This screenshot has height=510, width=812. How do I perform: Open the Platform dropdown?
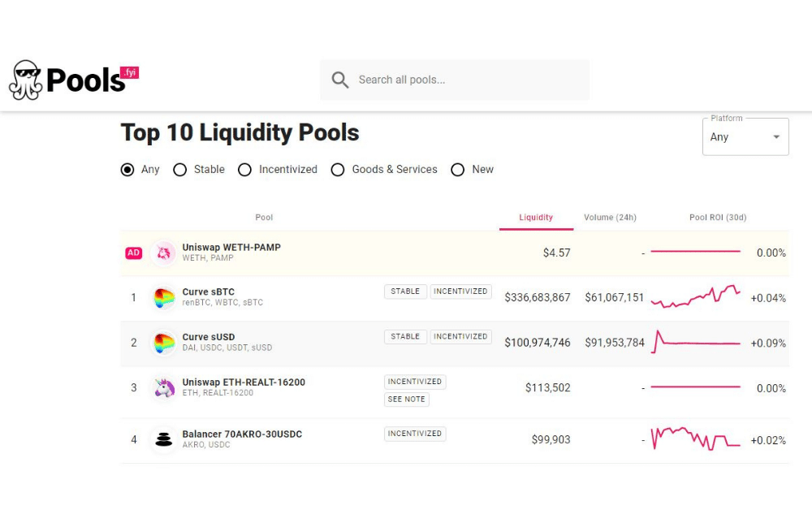click(x=745, y=136)
